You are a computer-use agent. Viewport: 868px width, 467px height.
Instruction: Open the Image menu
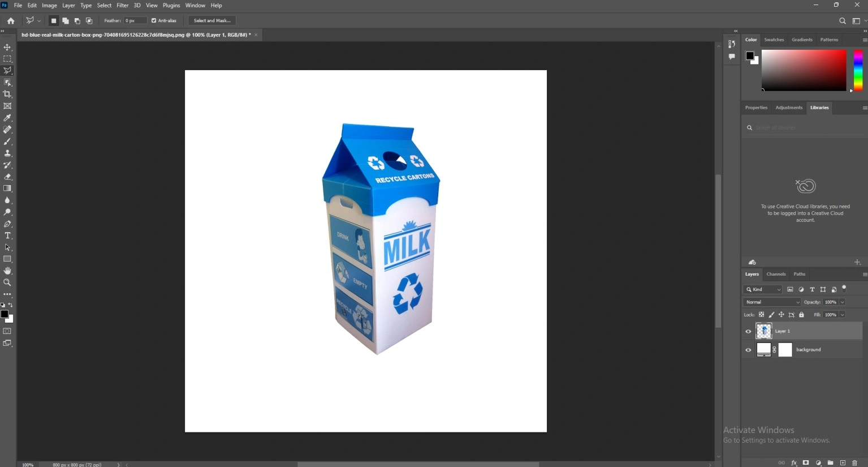click(49, 5)
